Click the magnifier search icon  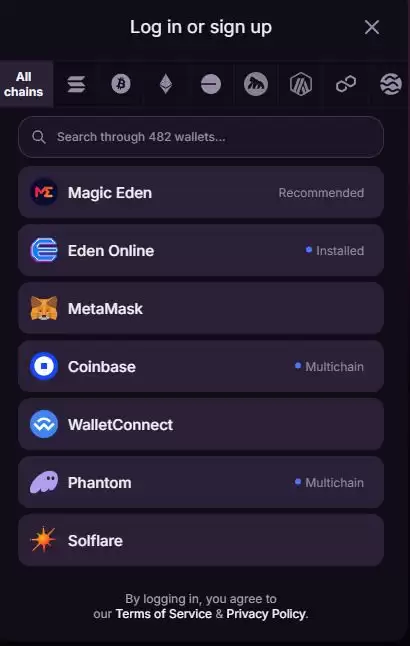click(39, 137)
